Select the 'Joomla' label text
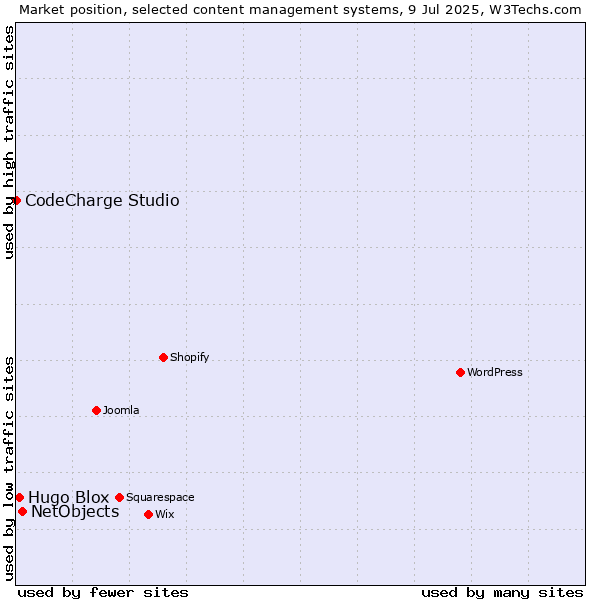600x600 pixels. point(121,410)
